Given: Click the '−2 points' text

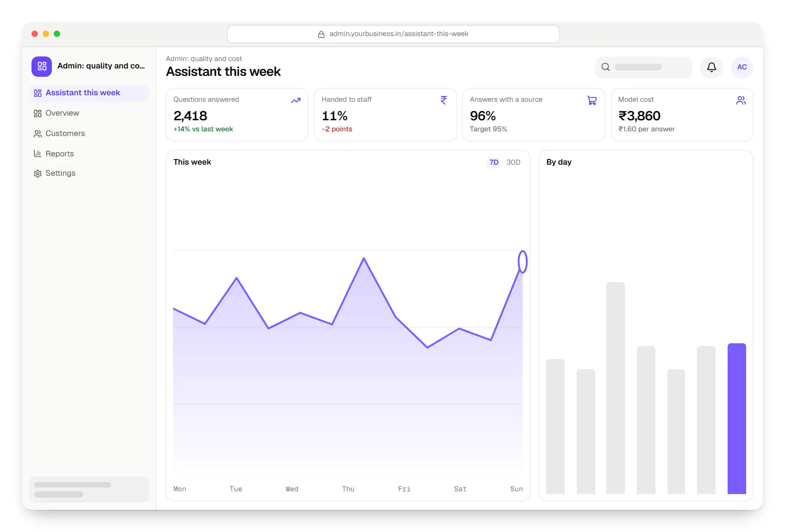Looking at the screenshot, I should 337,129.
